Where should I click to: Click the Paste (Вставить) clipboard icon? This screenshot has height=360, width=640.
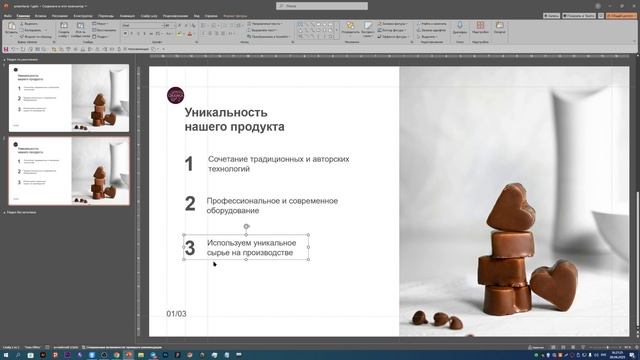(x=11, y=26)
